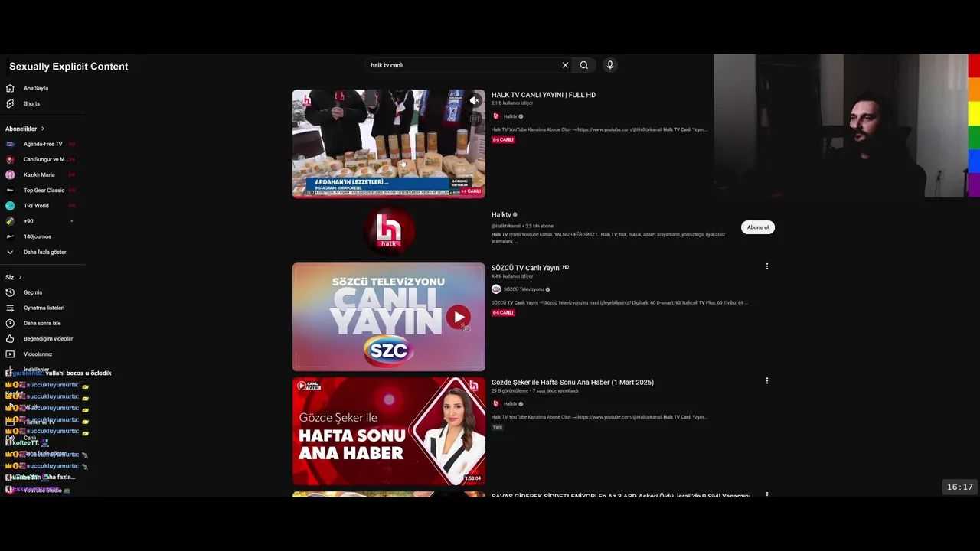Click @Halktvkanali 2,5 Mn abone text
Screen dimensions: 980x551
pyautogui.click(x=522, y=227)
